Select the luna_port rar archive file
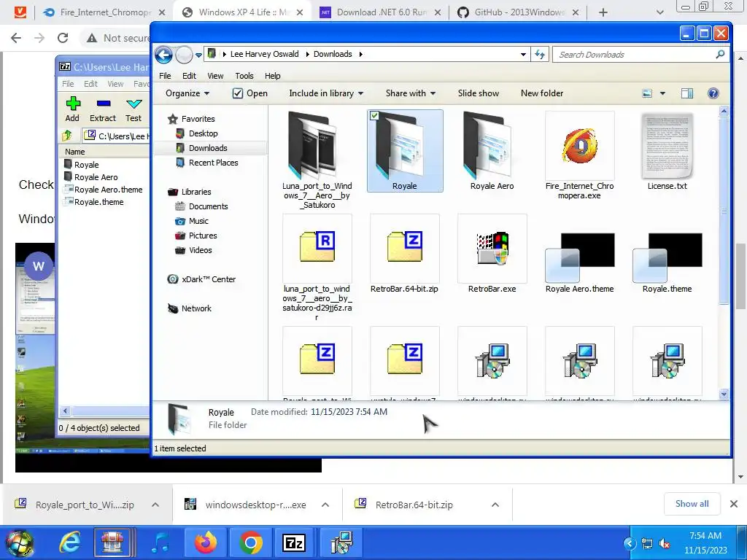The height and width of the screenshot is (560, 747). (317, 268)
